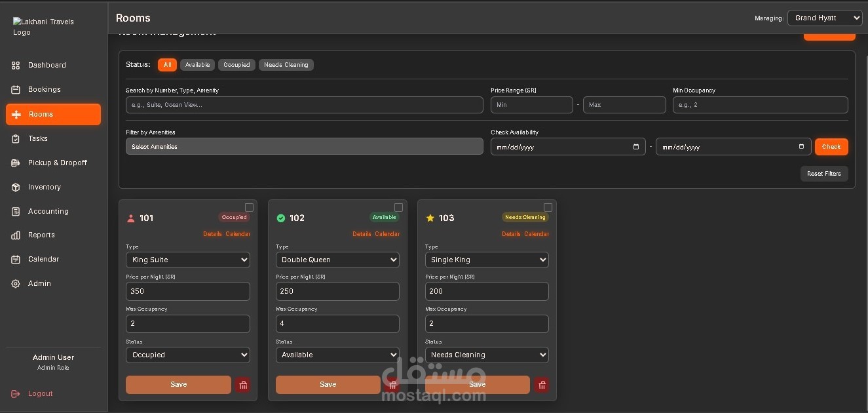Click the Reports bar chart icon
Viewport: 868px width, 413px height.
(x=16, y=235)
